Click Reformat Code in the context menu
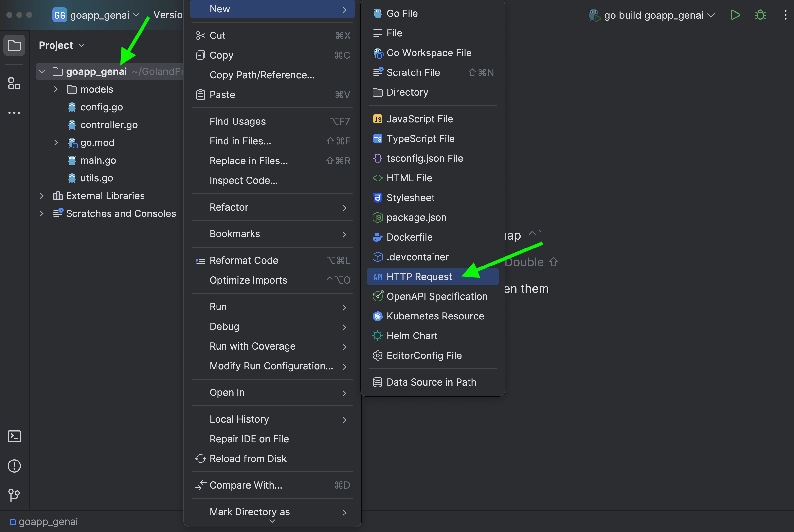This screenshot has height=532, width=794. 244,260
